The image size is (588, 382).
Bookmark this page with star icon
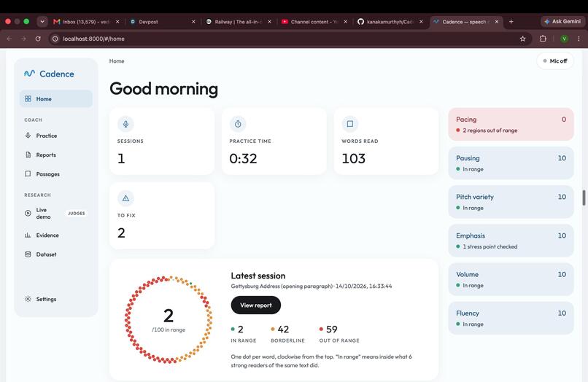click(523, 39)
